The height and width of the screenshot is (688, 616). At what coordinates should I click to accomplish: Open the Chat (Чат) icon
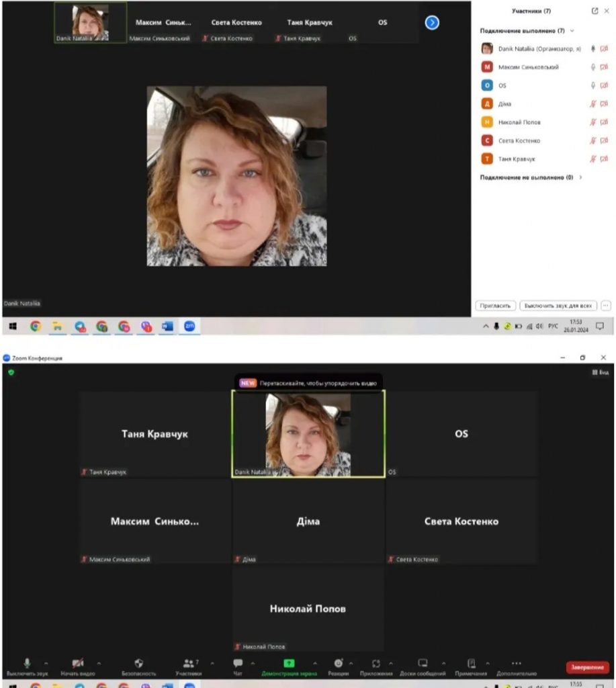238,662
